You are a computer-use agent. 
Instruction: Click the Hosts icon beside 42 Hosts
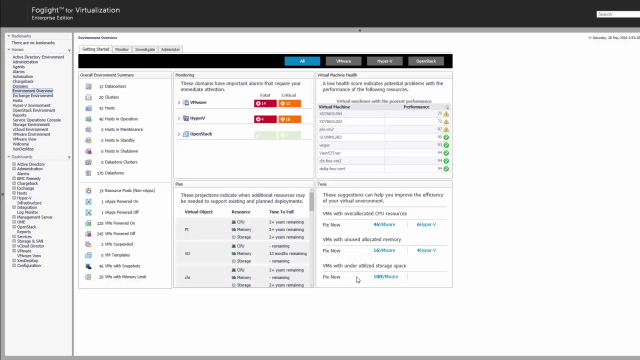tap(89, 108)
